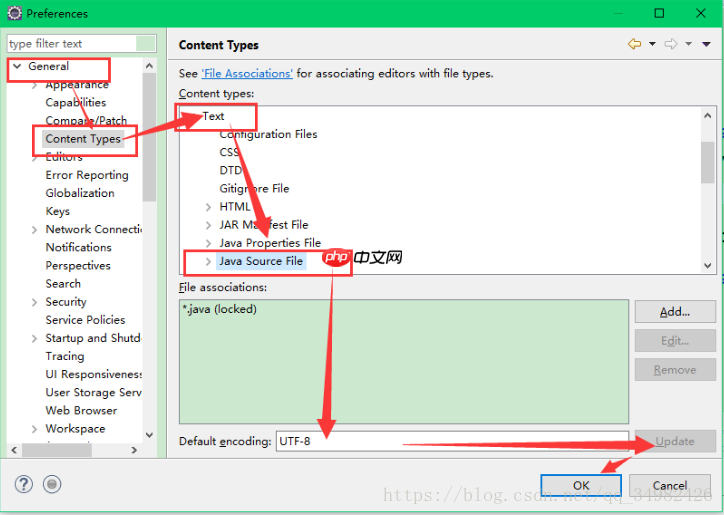This screenshot has height=515, width=724.
Task: Expand the Appearance tree node
Action: 34,85
